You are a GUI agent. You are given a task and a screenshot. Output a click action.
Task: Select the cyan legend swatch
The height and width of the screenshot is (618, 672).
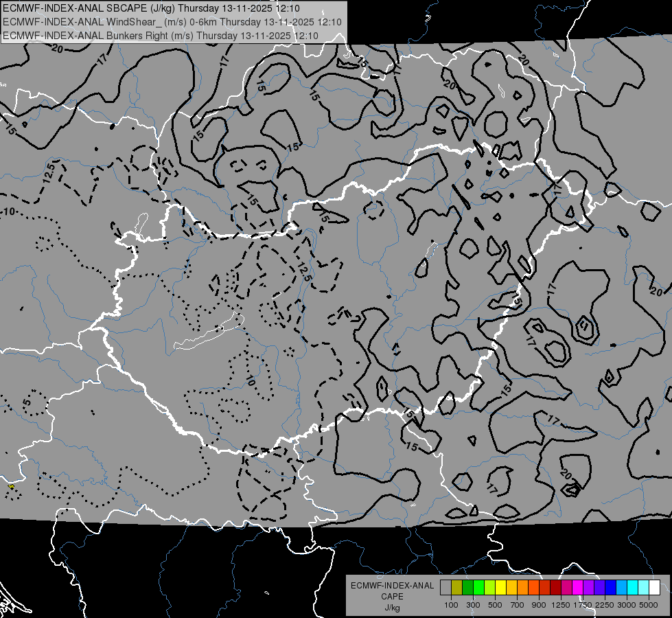click(633, 587)
